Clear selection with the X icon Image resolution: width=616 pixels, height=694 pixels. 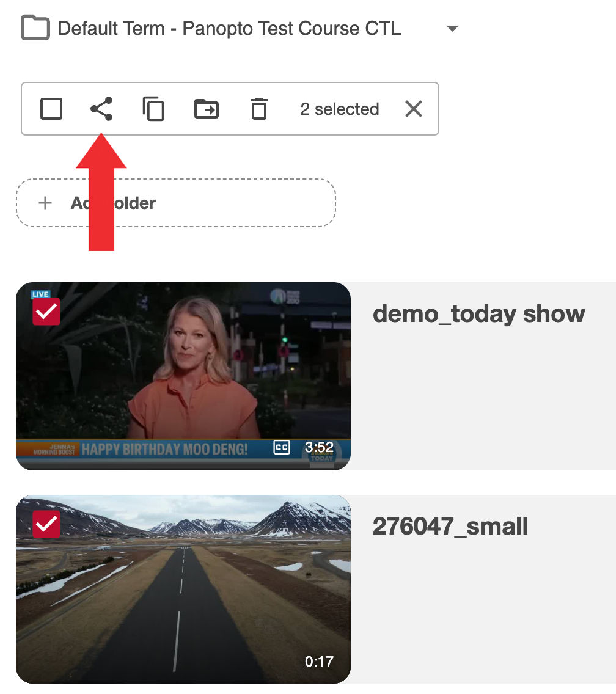pos(414,109)
